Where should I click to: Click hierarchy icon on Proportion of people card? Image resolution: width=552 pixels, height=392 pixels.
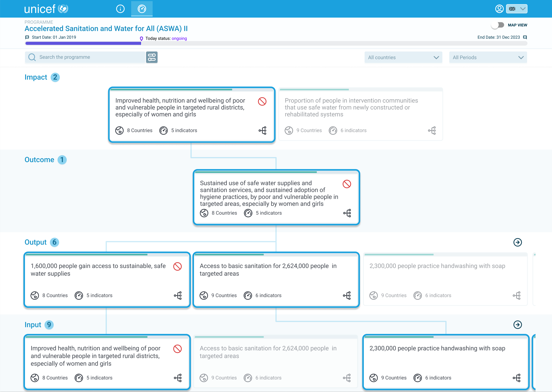pos(432,131)
